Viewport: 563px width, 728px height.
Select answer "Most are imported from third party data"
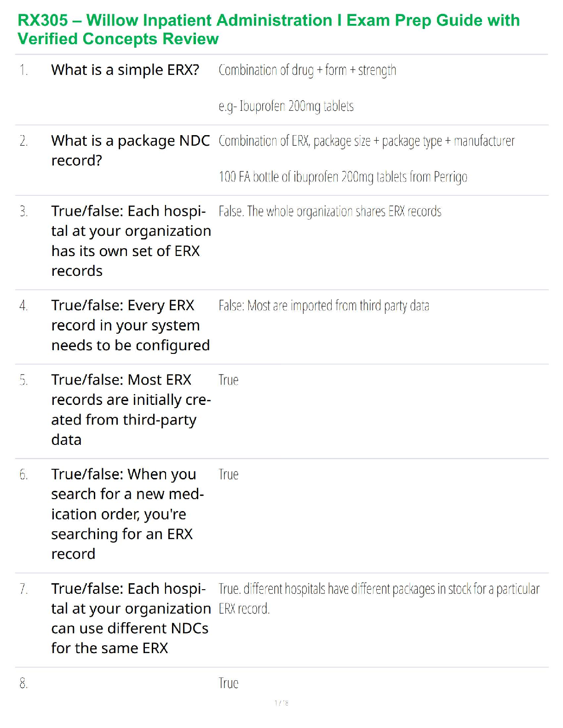click(324, 306)
